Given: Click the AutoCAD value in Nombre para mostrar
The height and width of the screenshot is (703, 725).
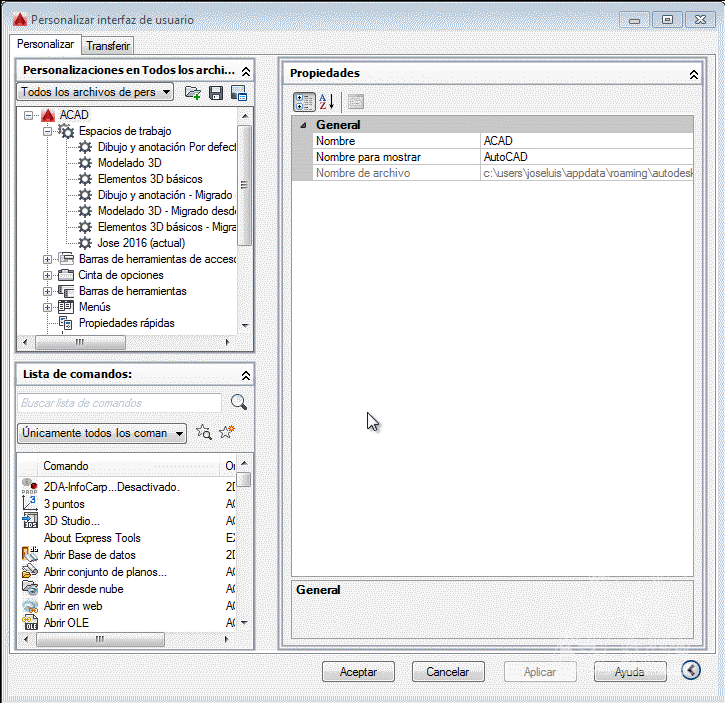Looking at the screenshot, I should click(x=587, y=157).
